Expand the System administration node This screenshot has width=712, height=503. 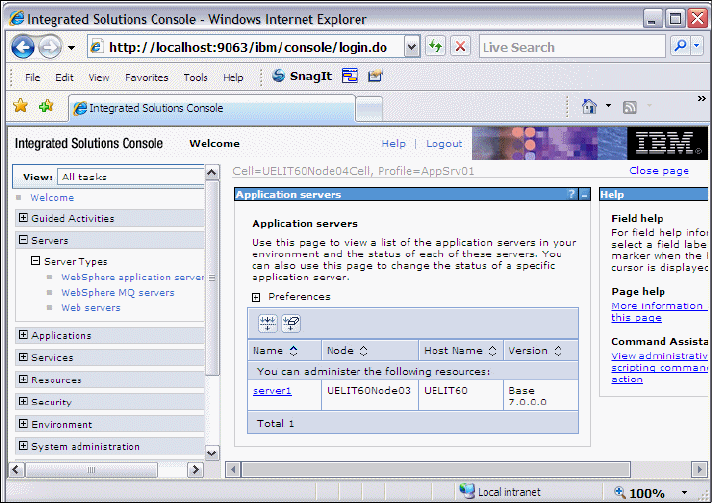23,445
